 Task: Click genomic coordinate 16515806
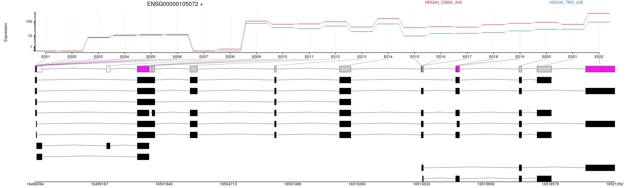point(486,184)
